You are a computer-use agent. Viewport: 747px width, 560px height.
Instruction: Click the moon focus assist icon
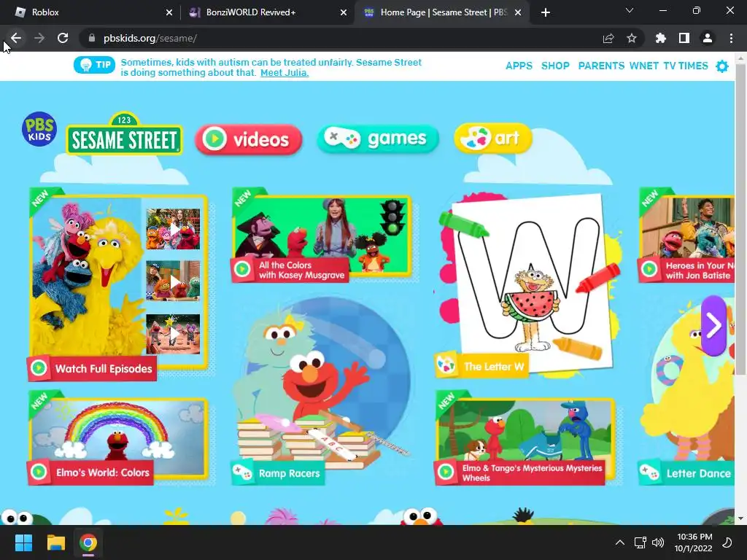pos(727,542)
